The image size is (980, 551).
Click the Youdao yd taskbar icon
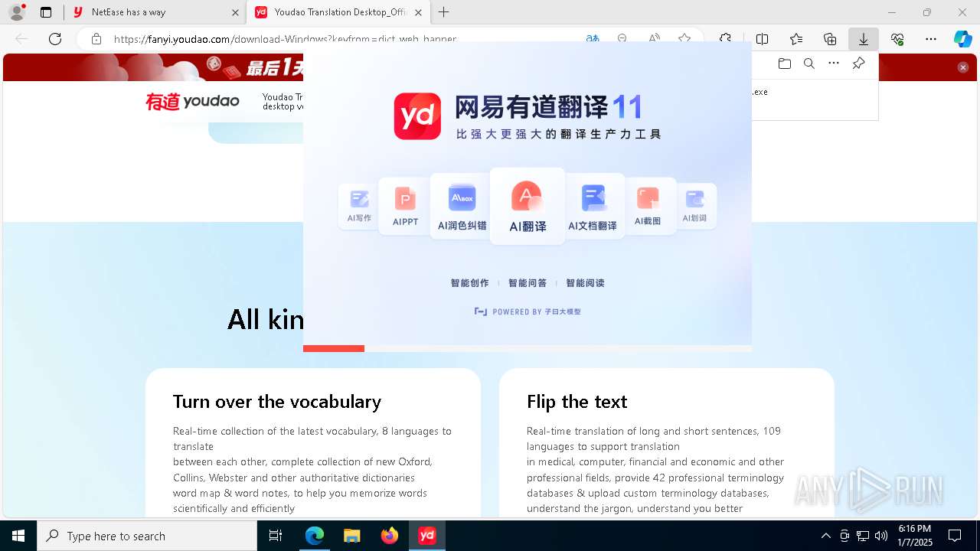(427, 536)
